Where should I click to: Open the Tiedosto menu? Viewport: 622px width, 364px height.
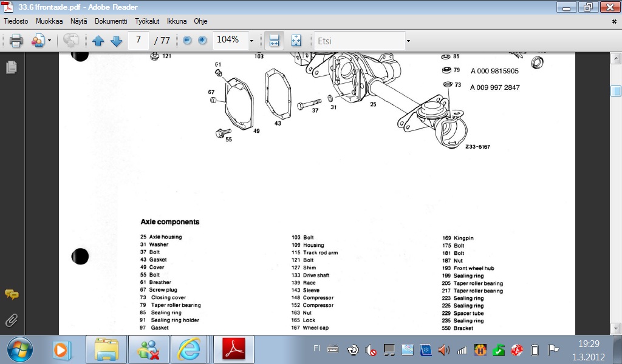tap(17, 21)
